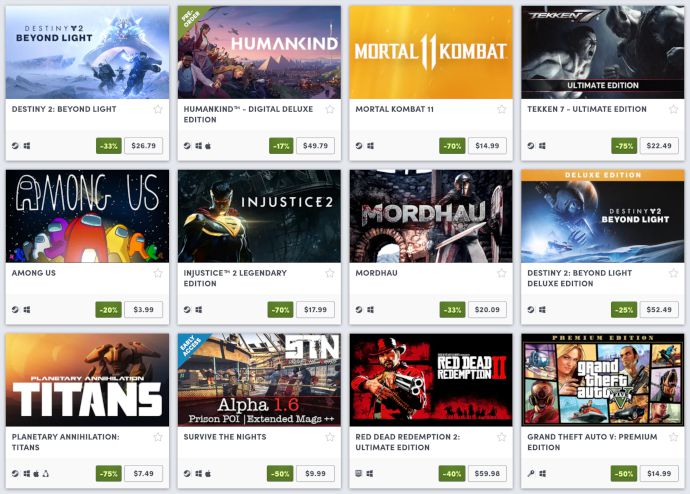Open the Humankind cover image

259,52
